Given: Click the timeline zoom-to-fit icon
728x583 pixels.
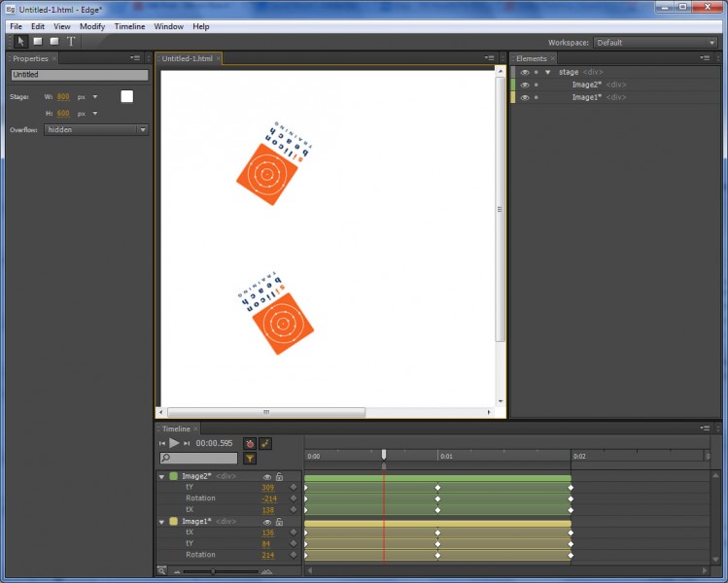Looking at the screenshot, I should tap(161, 570).
